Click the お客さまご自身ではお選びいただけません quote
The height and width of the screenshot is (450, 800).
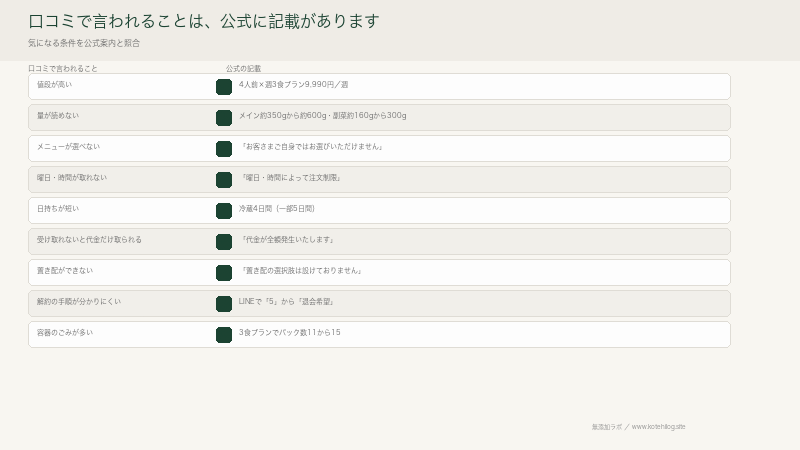[x=311, y=146]
